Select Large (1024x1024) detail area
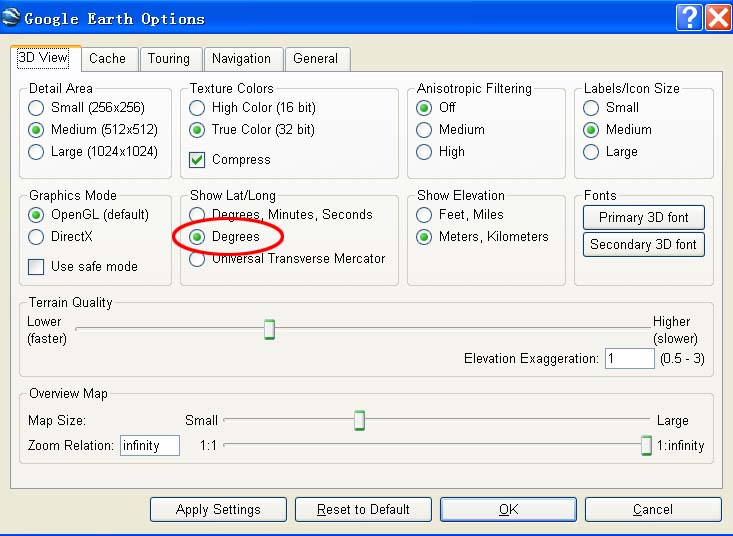733x536 pixels. point(37,152)
